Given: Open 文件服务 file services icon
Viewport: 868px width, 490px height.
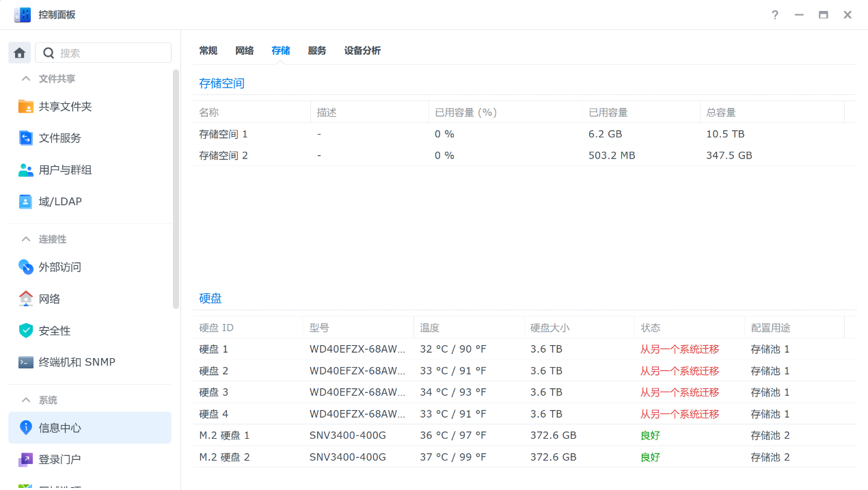Looking at the screenshot, I should click(x=26, y=138).
